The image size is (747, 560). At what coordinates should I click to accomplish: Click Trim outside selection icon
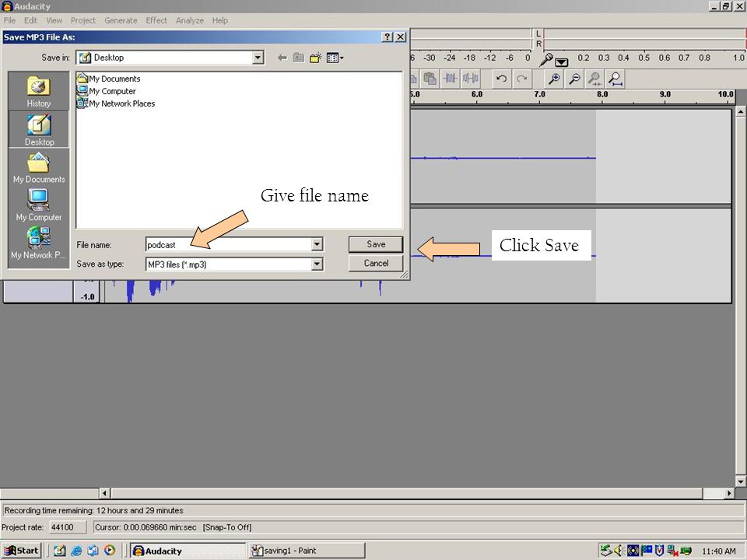(x=451, y=79)
